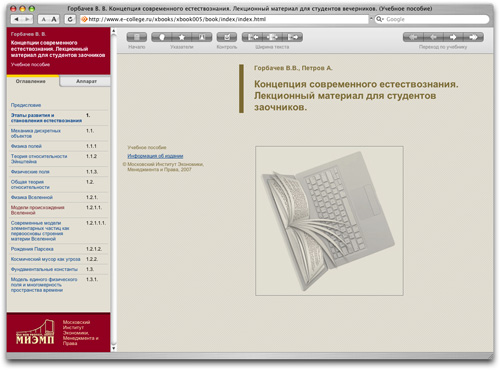Reload the page with the refresh button
Viewport: 500px width, 372px height.
pos(70,19)
